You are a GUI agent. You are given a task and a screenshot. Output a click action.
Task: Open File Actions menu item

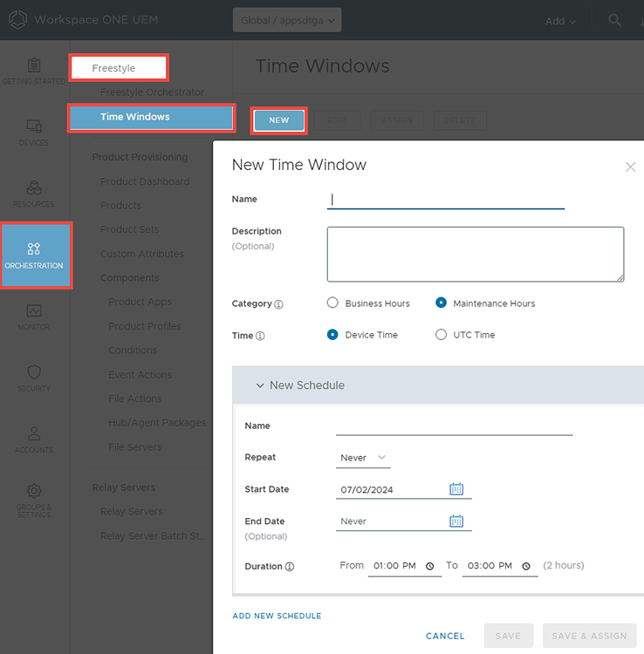(x=134, y=399)
